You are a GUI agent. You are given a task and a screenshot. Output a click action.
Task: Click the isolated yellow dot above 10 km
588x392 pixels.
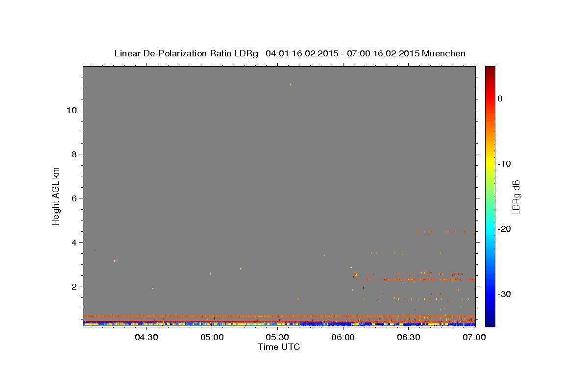click(290, 84)
